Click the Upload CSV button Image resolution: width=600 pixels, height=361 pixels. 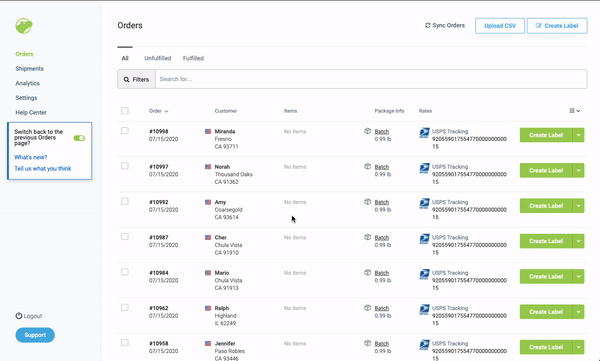tap(500, 26)
